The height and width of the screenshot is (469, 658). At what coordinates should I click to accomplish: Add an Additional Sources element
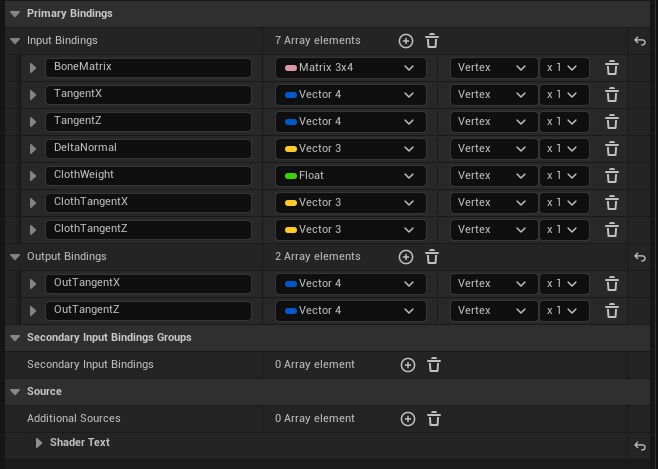click(407, 419)
